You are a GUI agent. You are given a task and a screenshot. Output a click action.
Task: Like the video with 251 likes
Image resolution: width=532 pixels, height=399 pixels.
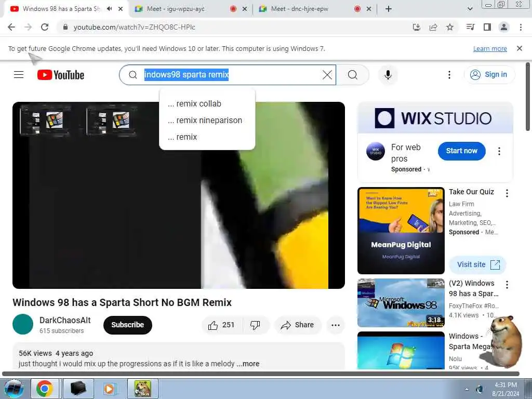(221, 325)
